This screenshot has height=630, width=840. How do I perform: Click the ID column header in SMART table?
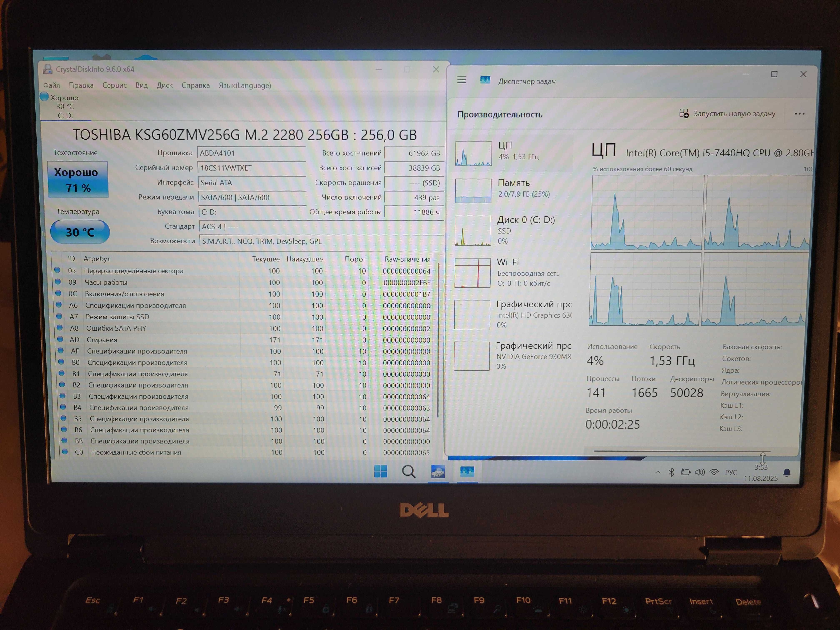coord(71,259)
